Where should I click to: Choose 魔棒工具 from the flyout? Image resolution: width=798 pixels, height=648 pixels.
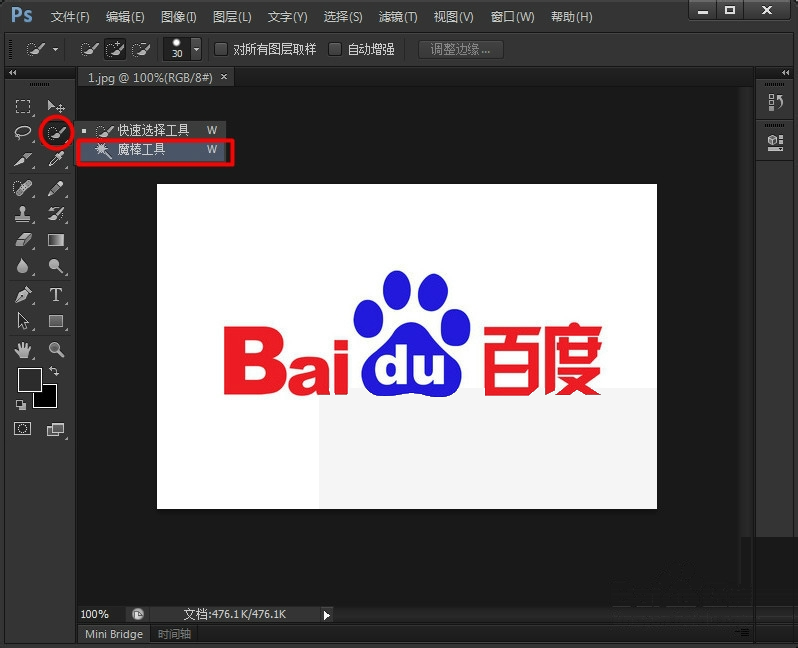tap(151, 150)
